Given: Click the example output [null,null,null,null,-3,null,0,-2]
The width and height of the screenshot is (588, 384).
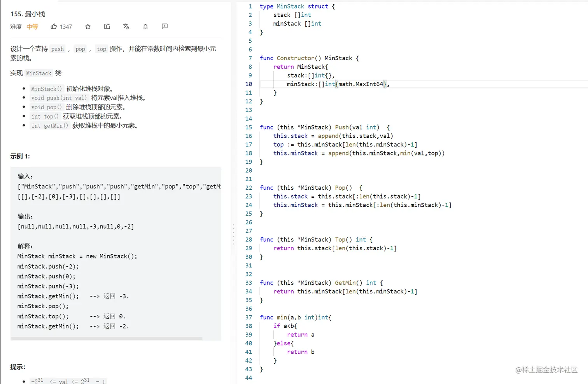Looking at the screenshot, I should (x=76, y=227).
